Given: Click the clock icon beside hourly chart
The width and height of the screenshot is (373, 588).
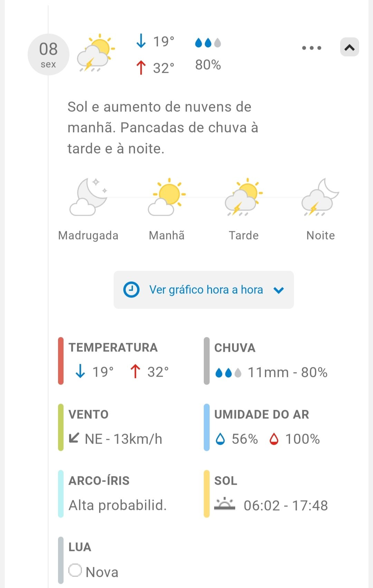Looking at the screenshot, I should [131, 290].
